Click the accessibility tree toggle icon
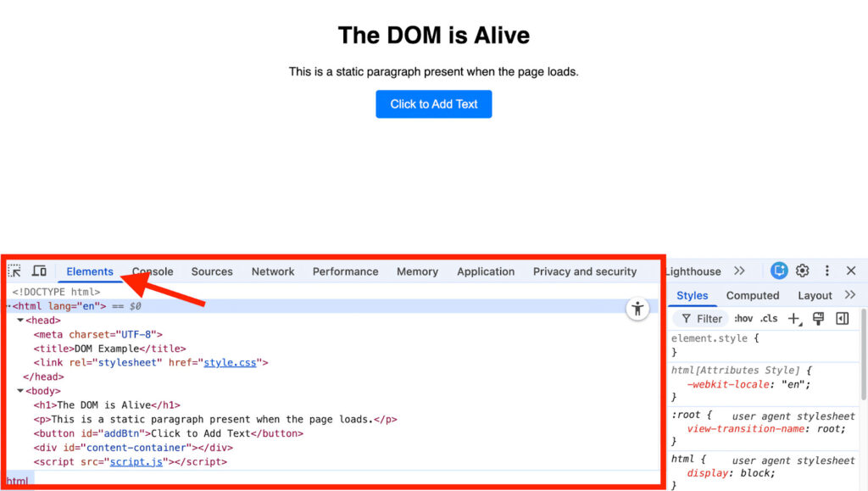 pos(637,309)
